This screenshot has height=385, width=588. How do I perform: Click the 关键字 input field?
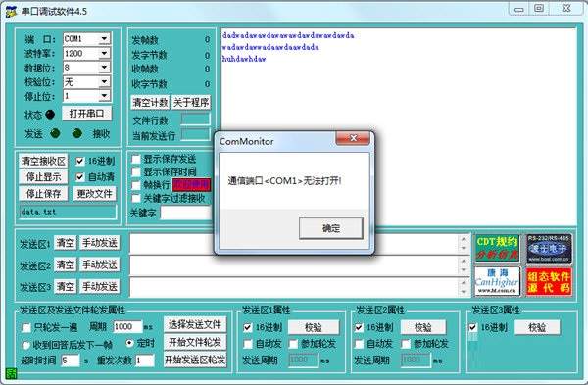[x=186, y=213]
